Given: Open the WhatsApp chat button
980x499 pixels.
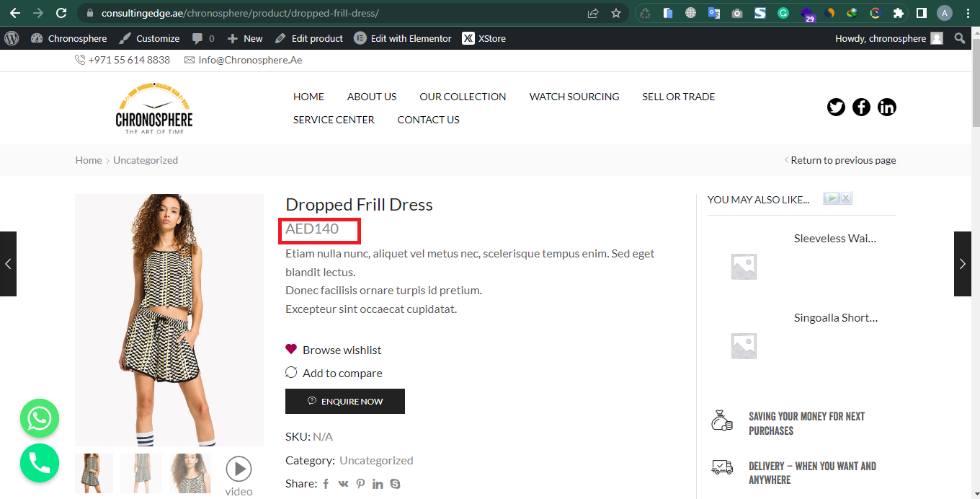Looking at the screenshot, I should (40, 418).
